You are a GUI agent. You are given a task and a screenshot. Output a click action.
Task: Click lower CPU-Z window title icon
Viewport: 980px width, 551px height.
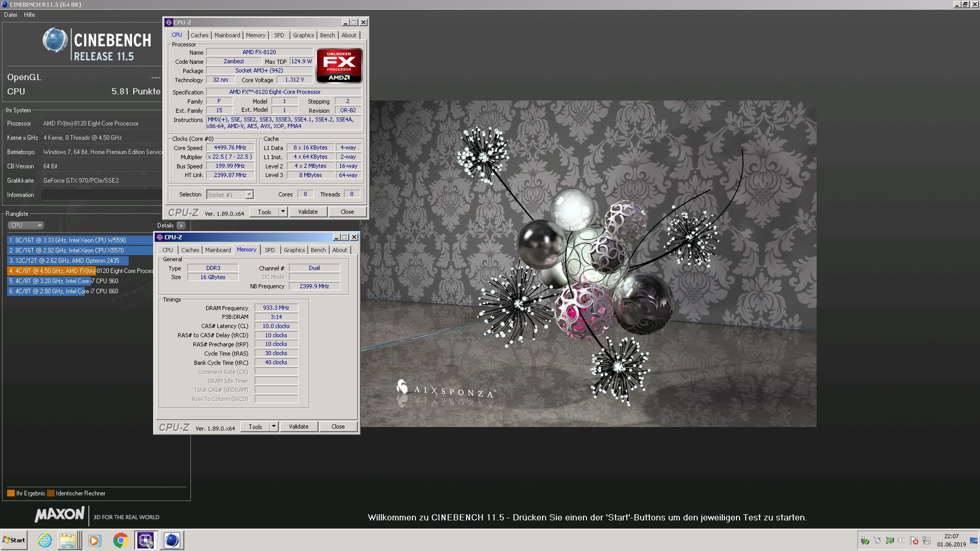pos(160,237)
